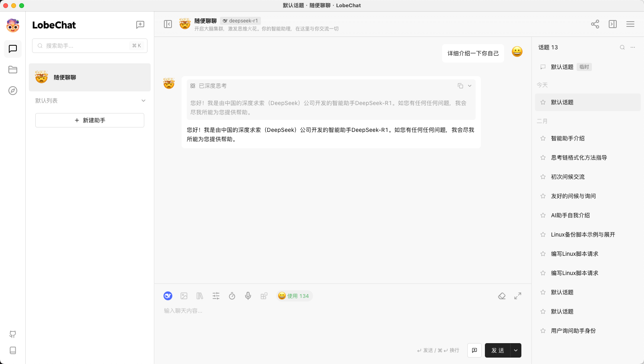The width and height of the screenshot is (644, 364).
Task: Expand the input area to fullscreen
Action: (518, 296)
